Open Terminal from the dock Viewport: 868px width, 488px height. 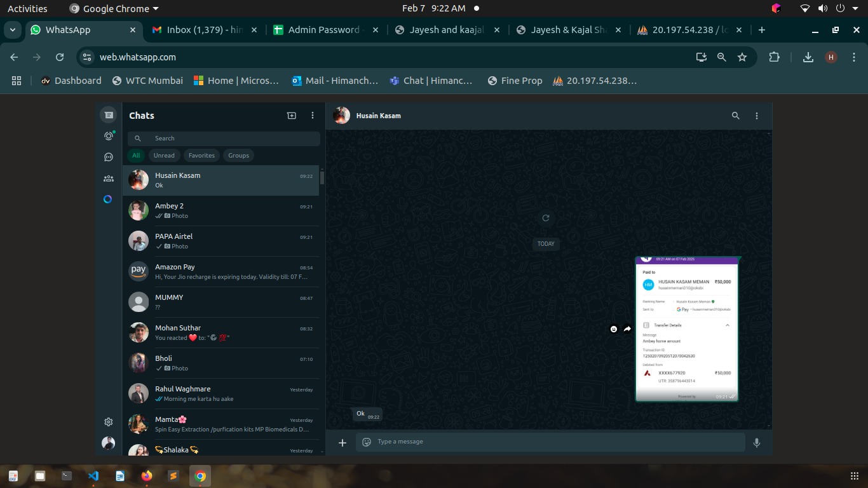pos(67,475)
